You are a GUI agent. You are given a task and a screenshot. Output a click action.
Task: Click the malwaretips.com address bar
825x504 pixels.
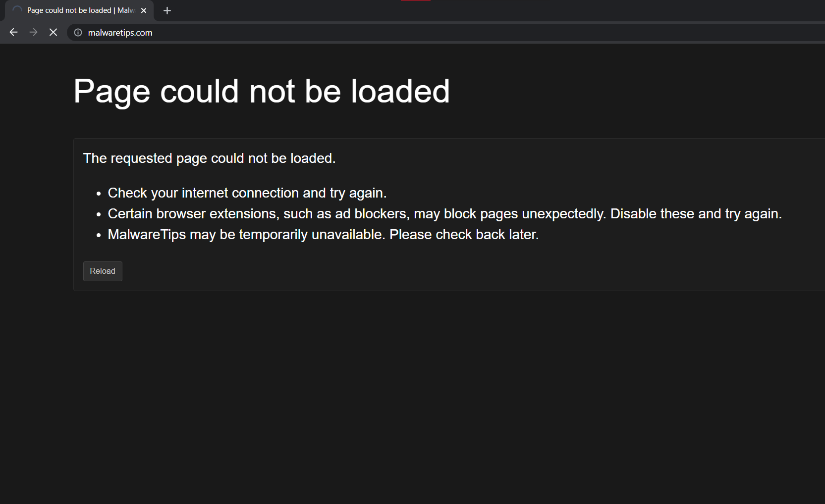point(446,32)
